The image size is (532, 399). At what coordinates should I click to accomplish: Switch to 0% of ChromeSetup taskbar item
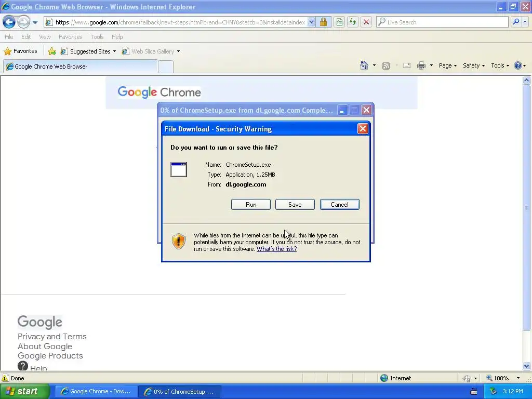coord(180,392)
